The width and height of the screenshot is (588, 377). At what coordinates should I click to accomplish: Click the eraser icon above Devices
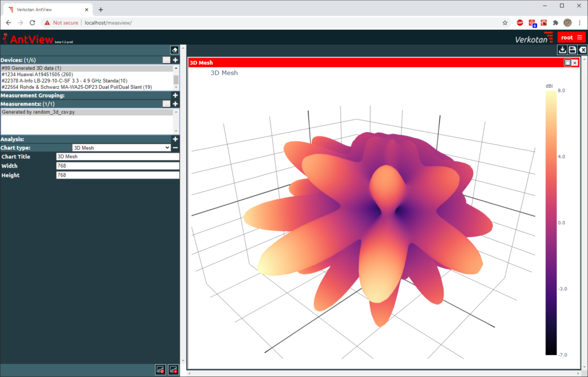pyautogui.click(x=175, y=50)
